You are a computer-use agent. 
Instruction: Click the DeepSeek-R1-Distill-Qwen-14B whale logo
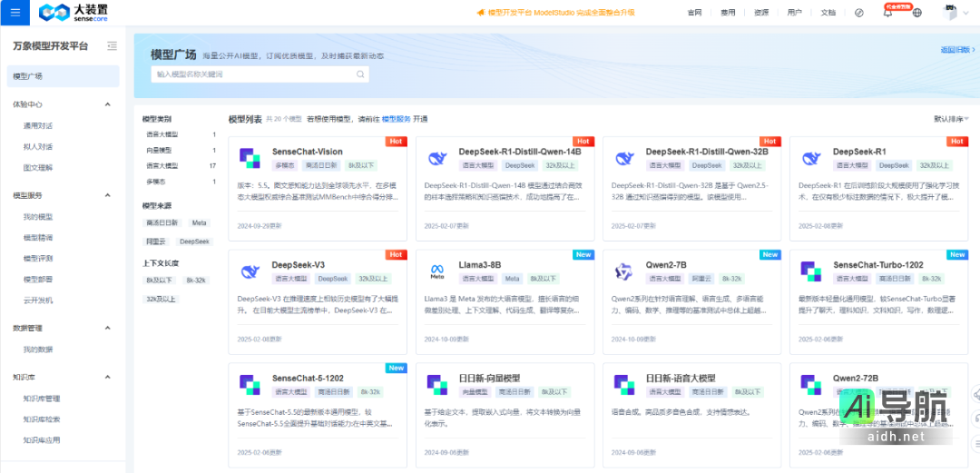coord(437,158)
